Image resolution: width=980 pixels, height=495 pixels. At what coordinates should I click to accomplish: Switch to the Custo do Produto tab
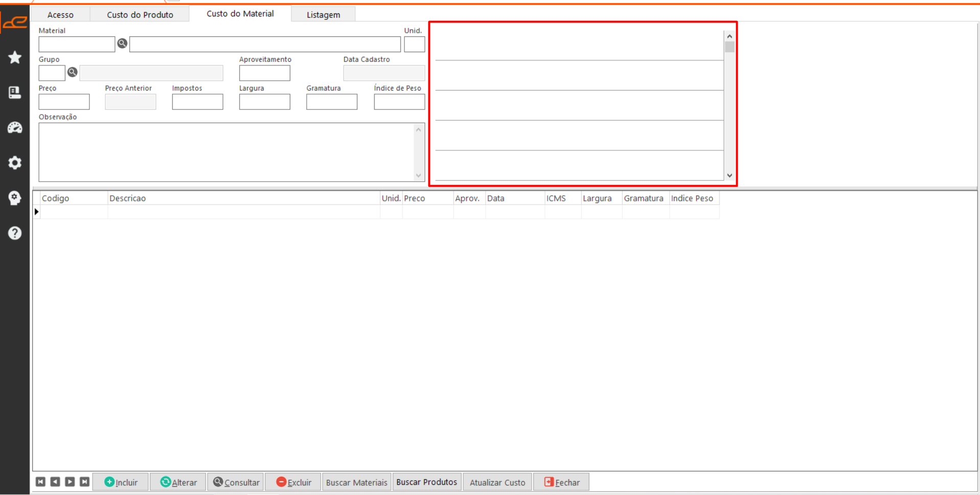140,14
